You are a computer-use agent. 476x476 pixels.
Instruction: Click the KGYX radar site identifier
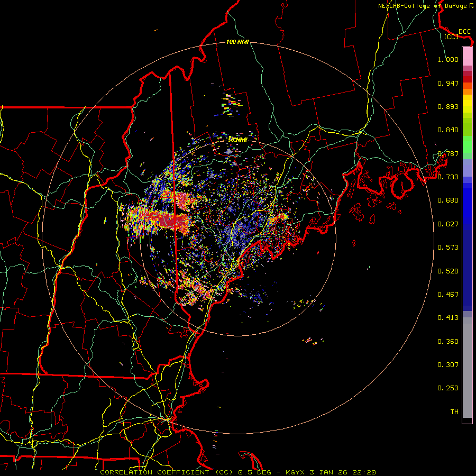(296, 472)
